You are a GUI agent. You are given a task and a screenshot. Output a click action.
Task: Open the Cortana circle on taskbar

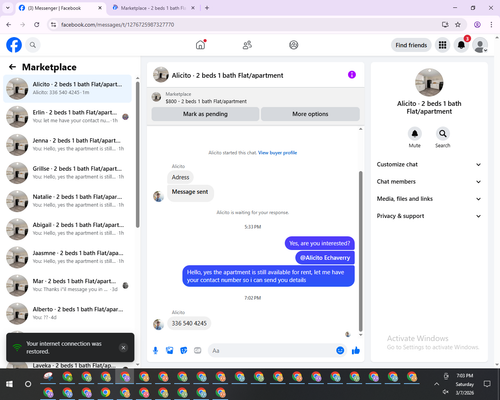click(x=28, y=384)
